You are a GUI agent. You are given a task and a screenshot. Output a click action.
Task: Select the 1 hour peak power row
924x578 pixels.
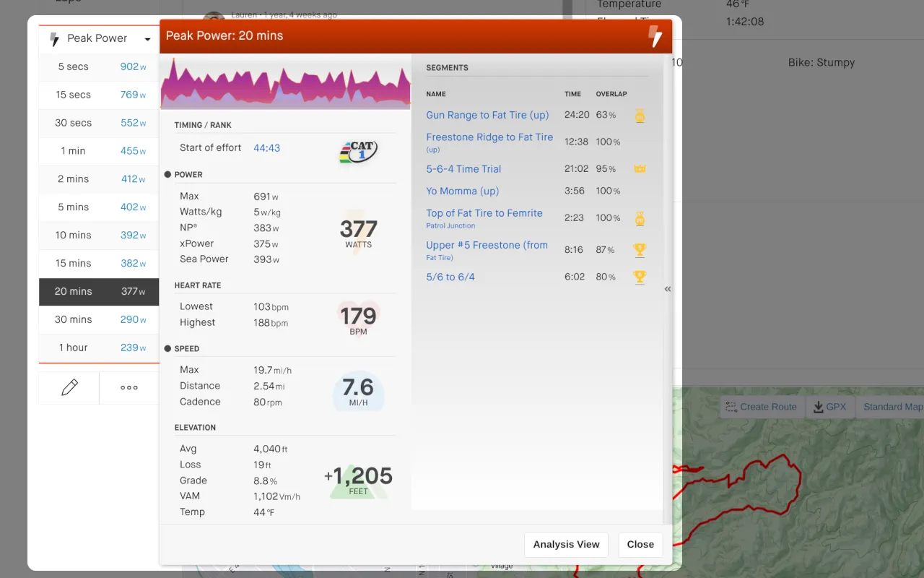pyautogui.click(x=99, y=348)
